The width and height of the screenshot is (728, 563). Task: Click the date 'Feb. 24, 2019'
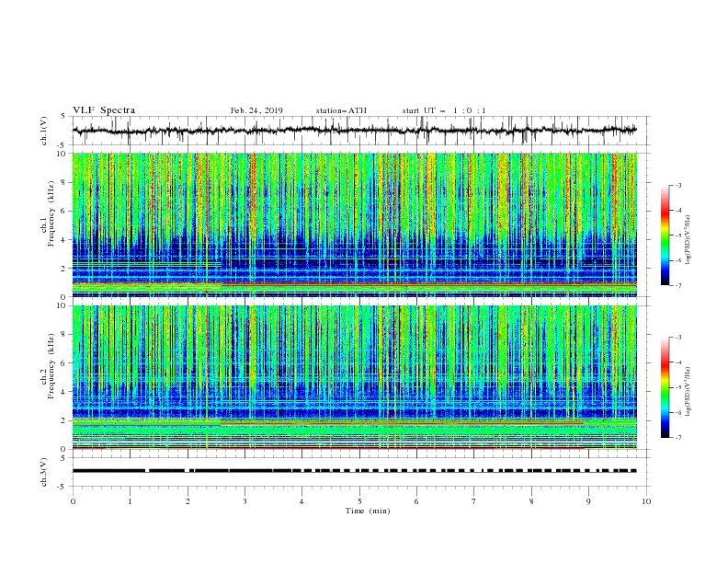tap(256, 110)
